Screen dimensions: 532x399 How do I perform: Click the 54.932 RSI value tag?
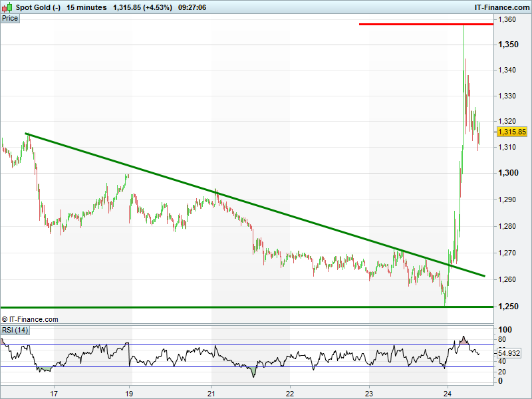point(509,353)
